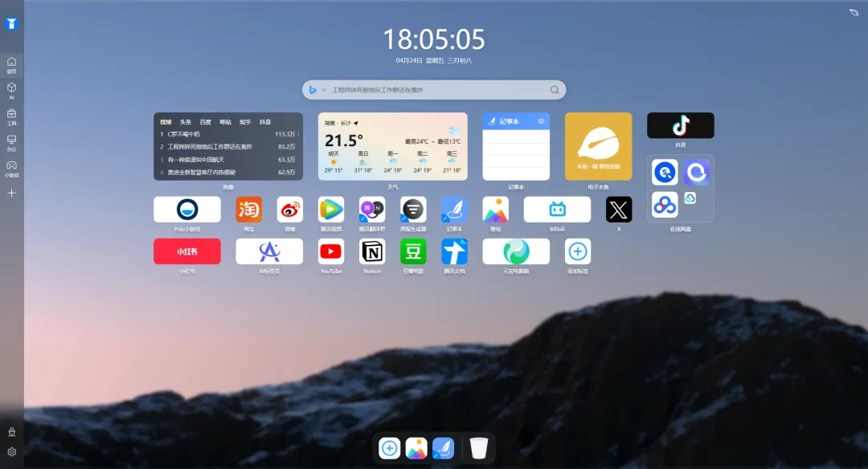Open the Poki小游戏 shortcut tile
The width and height of the screenshot is (868, 469).
[187, 210]
